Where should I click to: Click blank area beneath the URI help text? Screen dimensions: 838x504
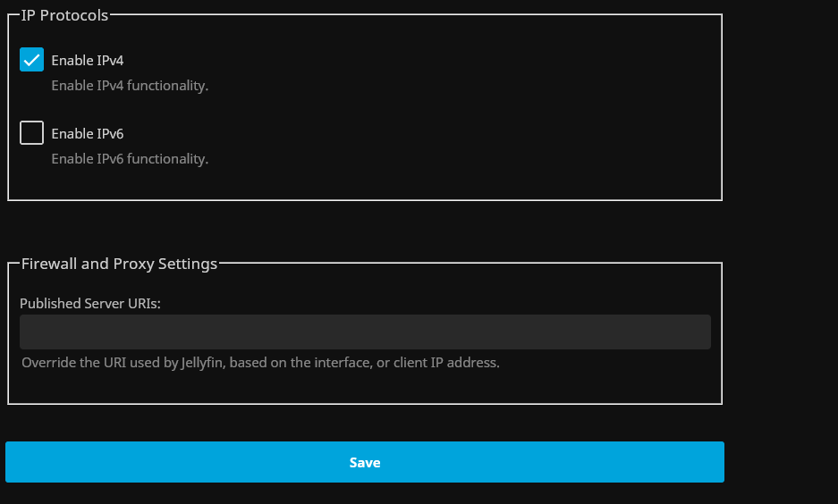[x=358, y=388]
